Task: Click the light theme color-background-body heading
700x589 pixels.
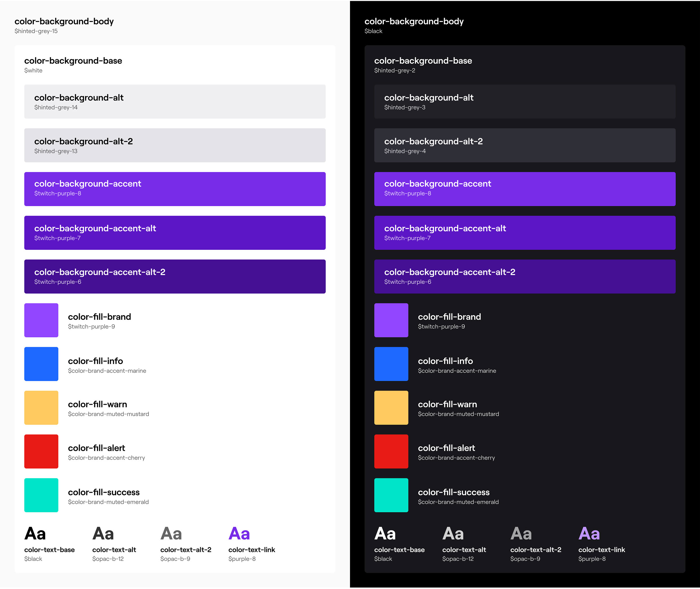Action: 64,21
